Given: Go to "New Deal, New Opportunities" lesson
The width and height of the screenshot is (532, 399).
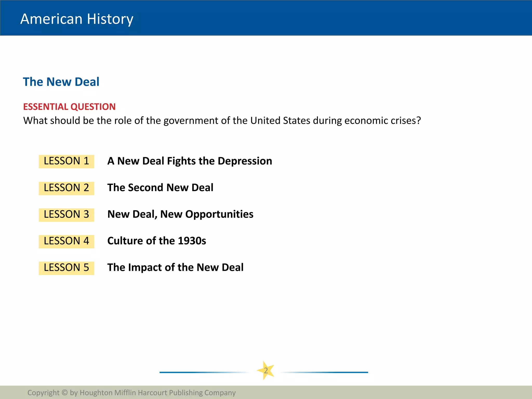Looking at the screenshot, I should click(x=180, y=214).
